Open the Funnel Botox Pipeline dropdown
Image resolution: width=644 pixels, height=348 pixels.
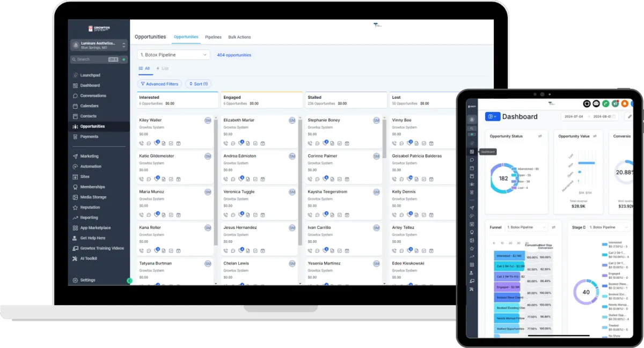tap(526, 227)
